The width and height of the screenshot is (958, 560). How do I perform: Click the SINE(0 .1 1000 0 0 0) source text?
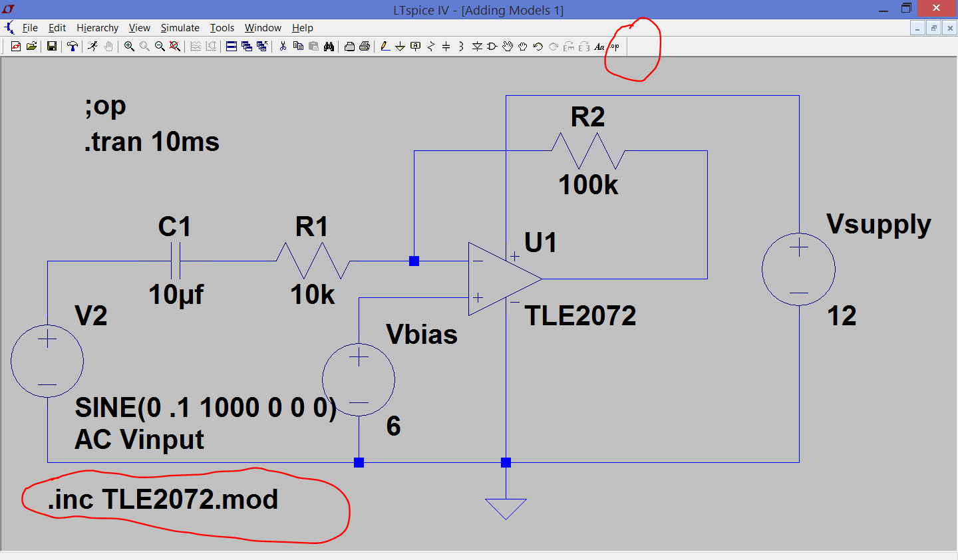tap(206, 408)
